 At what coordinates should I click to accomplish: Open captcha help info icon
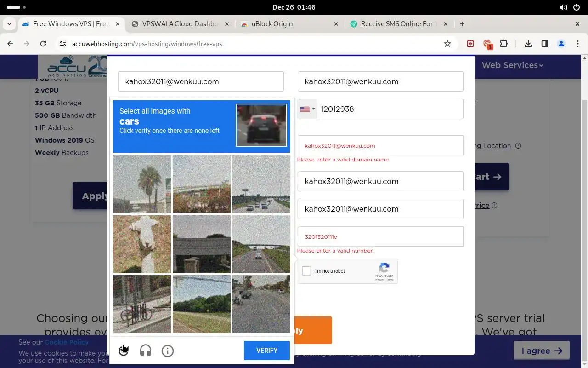(x=168, y=351)
